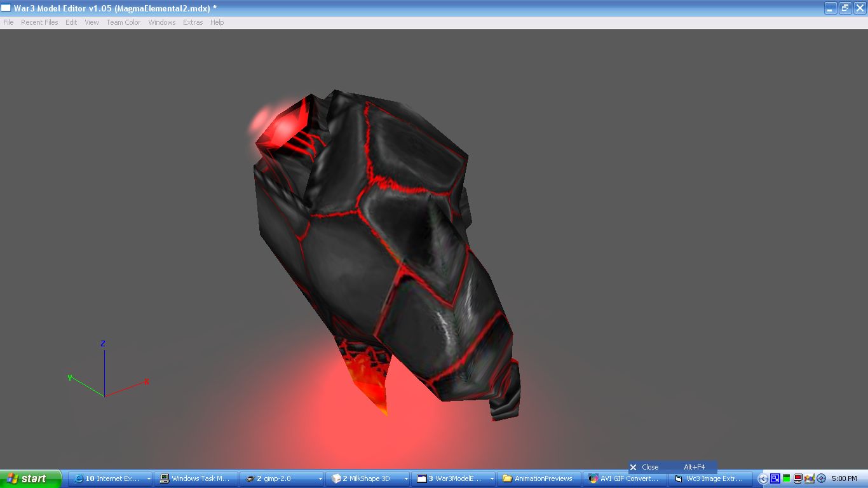
Task: Open the Recent Files menu
Action: coord(39,22)
